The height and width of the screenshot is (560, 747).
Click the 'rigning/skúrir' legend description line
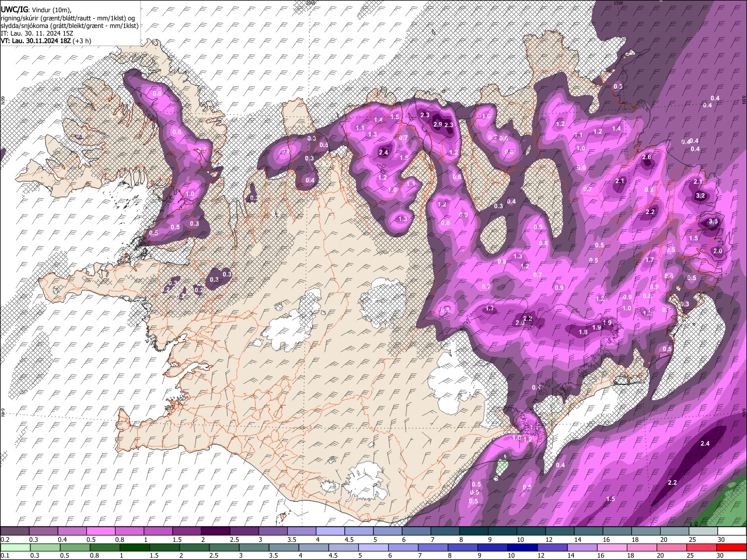tap(68, 18)
